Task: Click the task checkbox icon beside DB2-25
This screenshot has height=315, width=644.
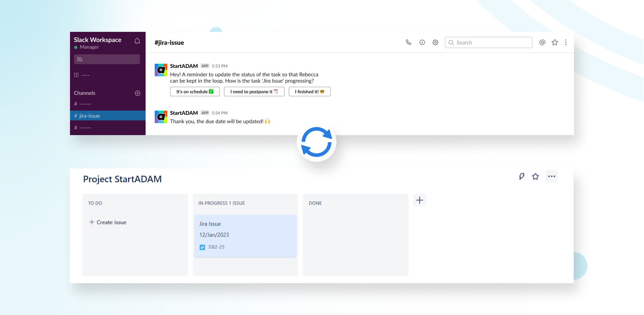Action: point(202,247)
